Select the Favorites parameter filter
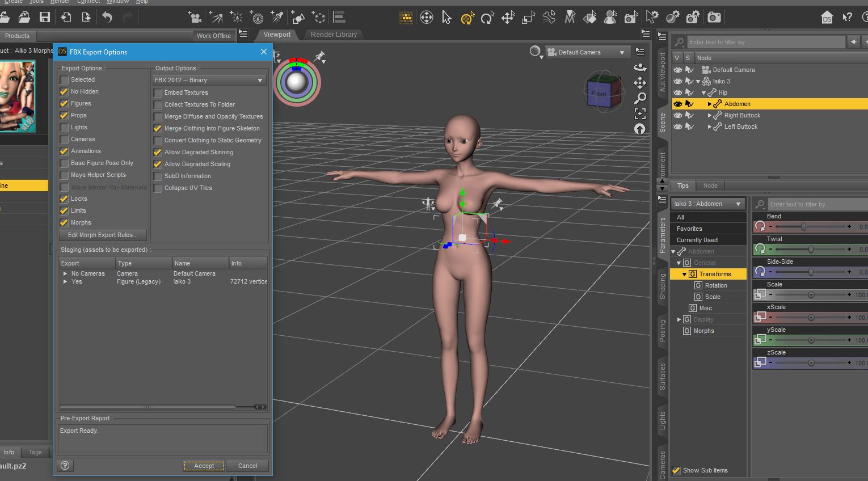868x481 pixels. tap(708, 229)
